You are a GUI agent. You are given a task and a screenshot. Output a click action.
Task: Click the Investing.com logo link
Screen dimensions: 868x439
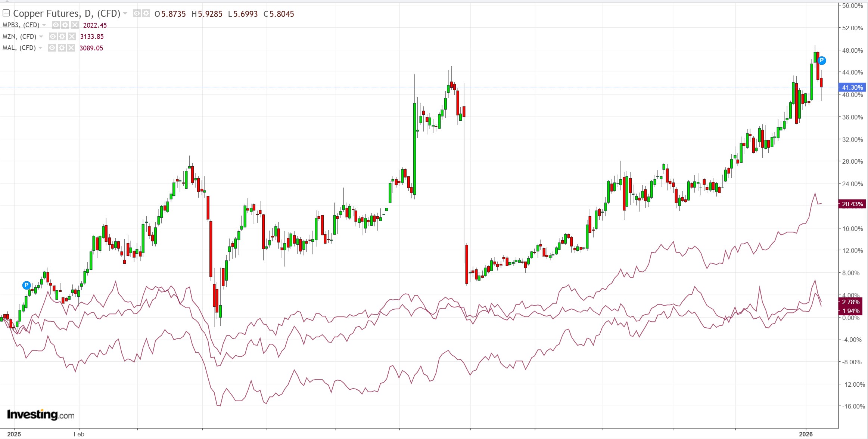pos(41,415)
